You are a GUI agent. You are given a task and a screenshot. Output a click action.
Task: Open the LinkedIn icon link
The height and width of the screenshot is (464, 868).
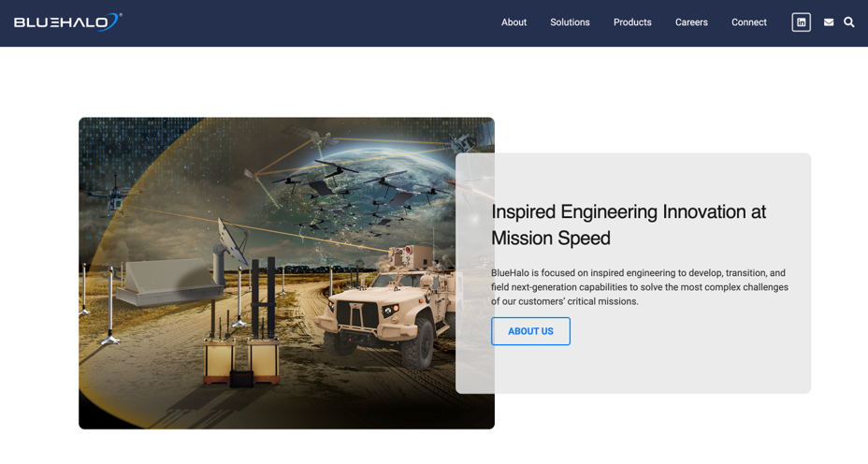(x=801, y=22)
